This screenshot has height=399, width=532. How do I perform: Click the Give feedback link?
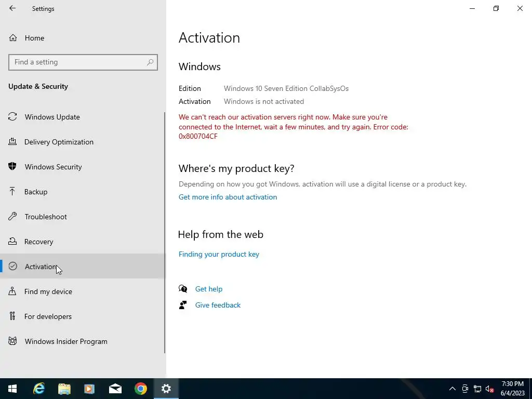pos(218,305)
